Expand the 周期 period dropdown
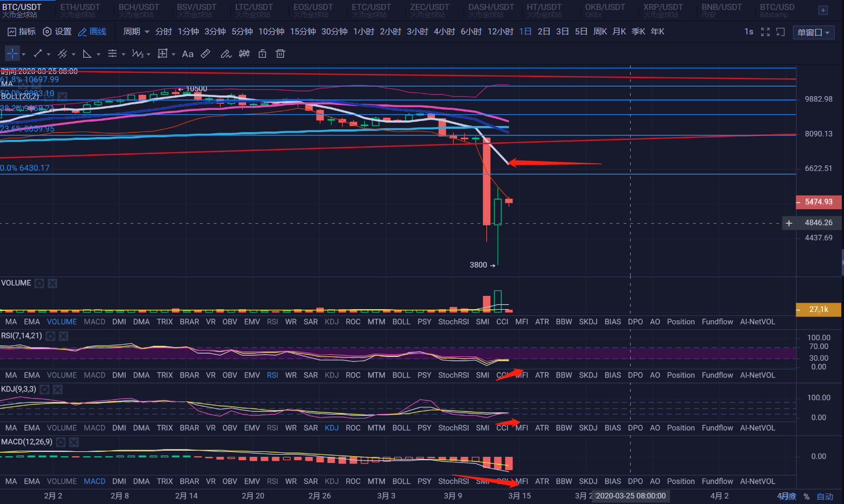 (x=136, y=32)
